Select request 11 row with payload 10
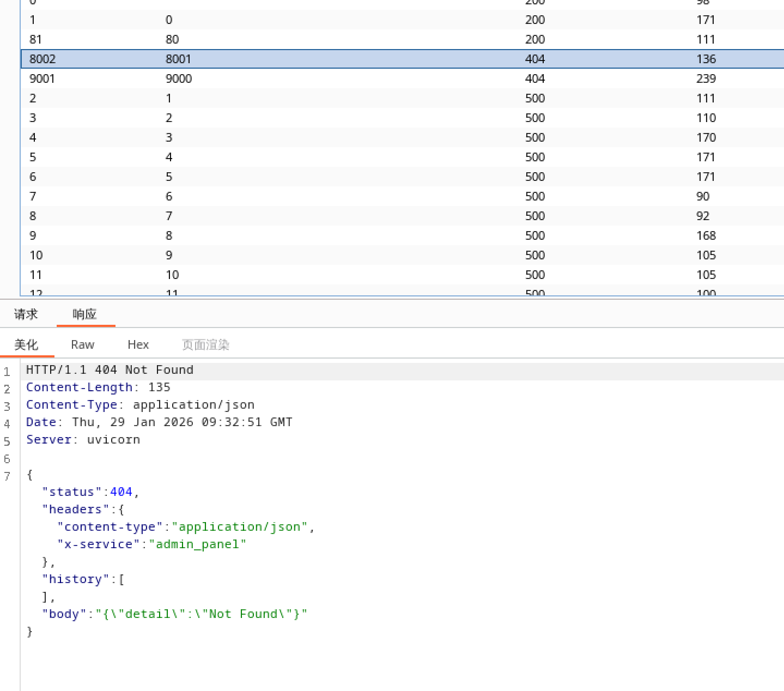 pos(172,275)
